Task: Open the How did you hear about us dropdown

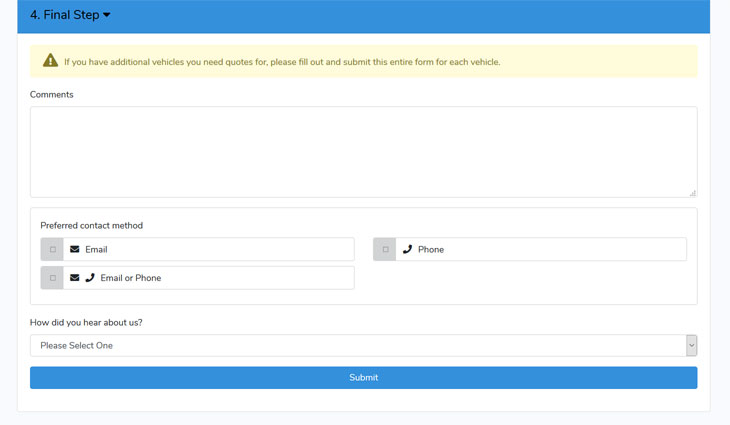Action: tap(364, 345)
